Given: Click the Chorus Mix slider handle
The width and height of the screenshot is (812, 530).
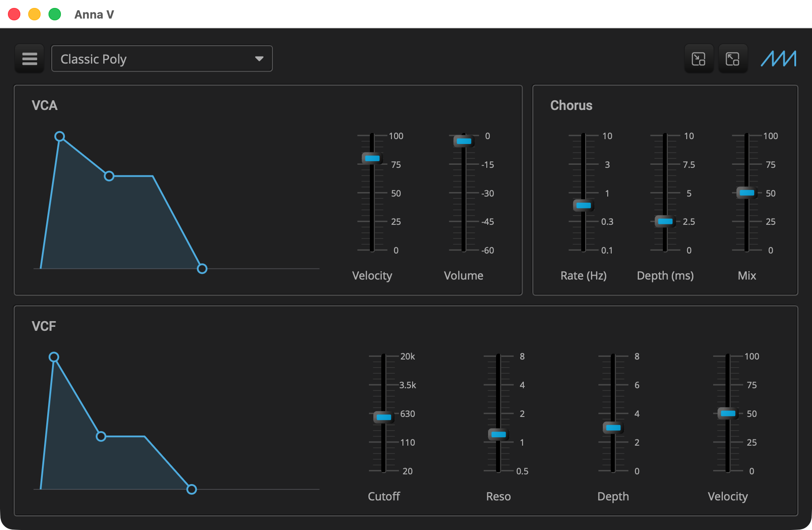Looking at the screenshot, I should pos(747,193).
